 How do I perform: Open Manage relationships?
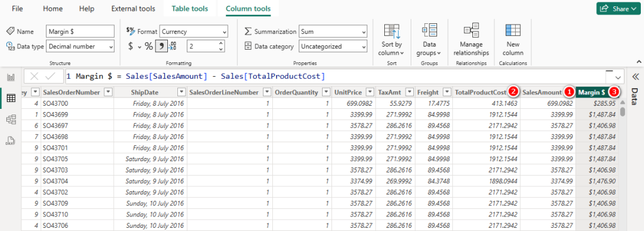pos(471,40)
